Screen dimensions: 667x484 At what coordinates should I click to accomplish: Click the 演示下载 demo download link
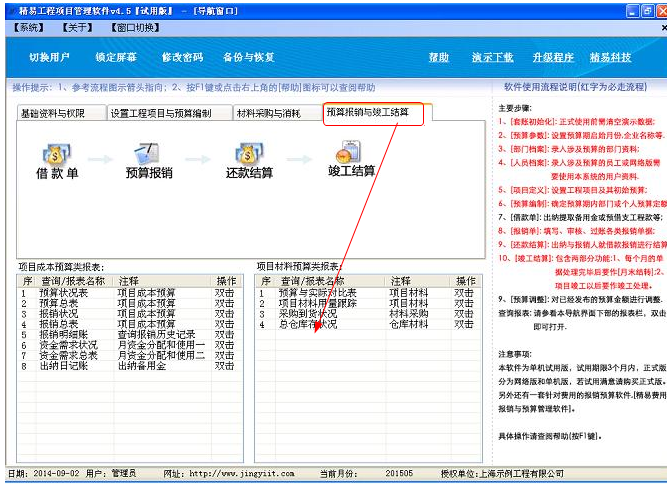492,57
